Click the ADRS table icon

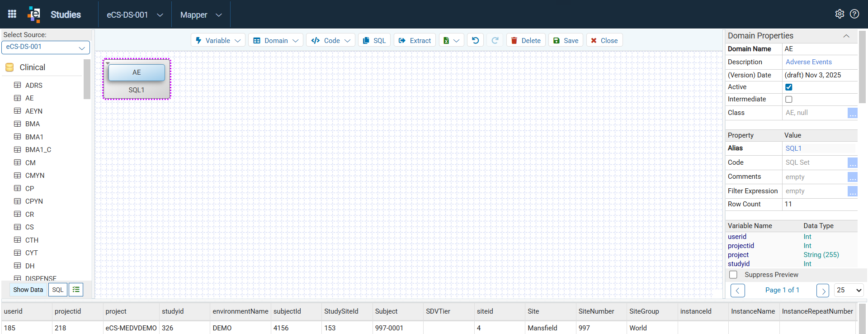click(18, 85)
